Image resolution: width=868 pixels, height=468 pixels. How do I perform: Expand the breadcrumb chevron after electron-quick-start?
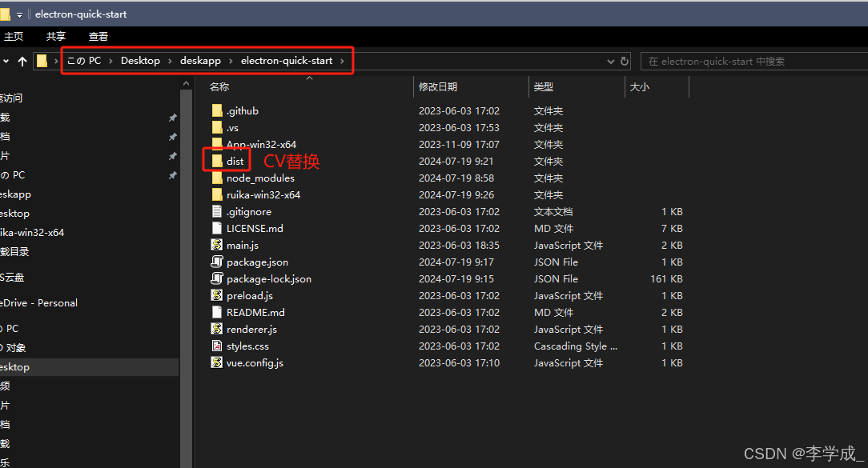(341, 61)
